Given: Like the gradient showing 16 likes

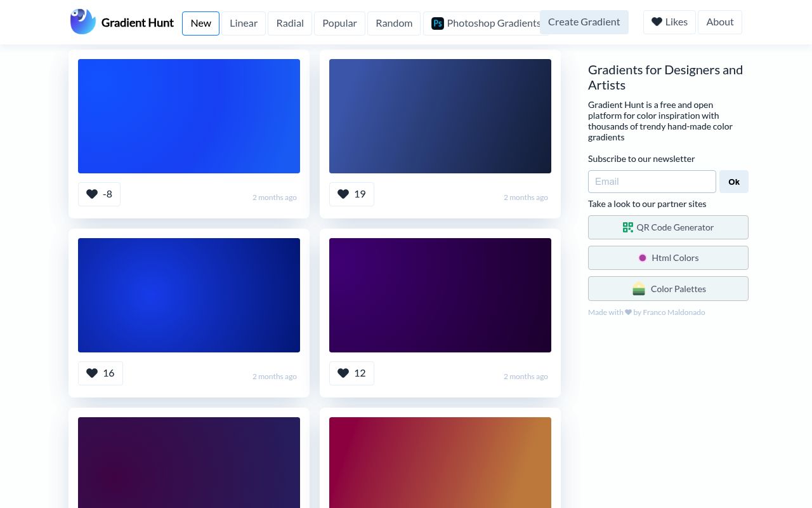Looking at the screenshot, I should pos(100,373).
